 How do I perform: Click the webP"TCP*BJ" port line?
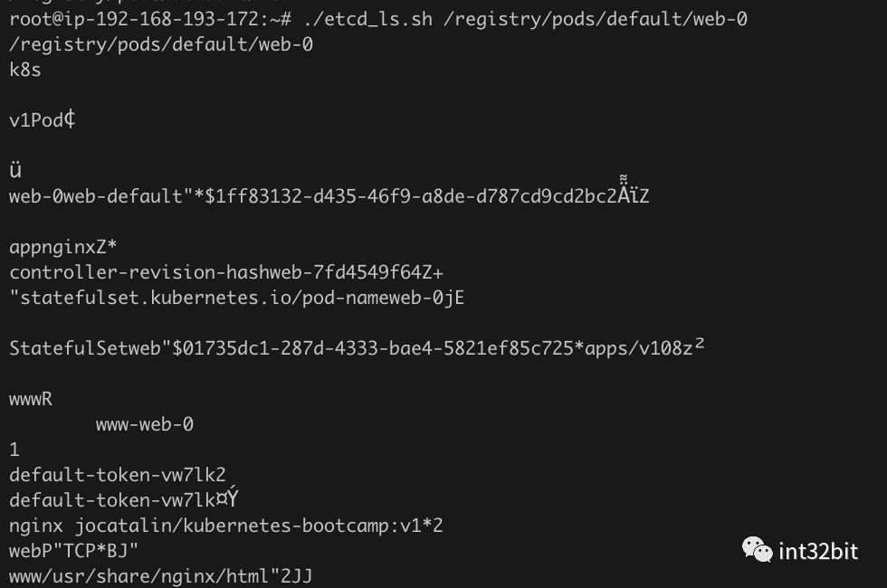74,551
